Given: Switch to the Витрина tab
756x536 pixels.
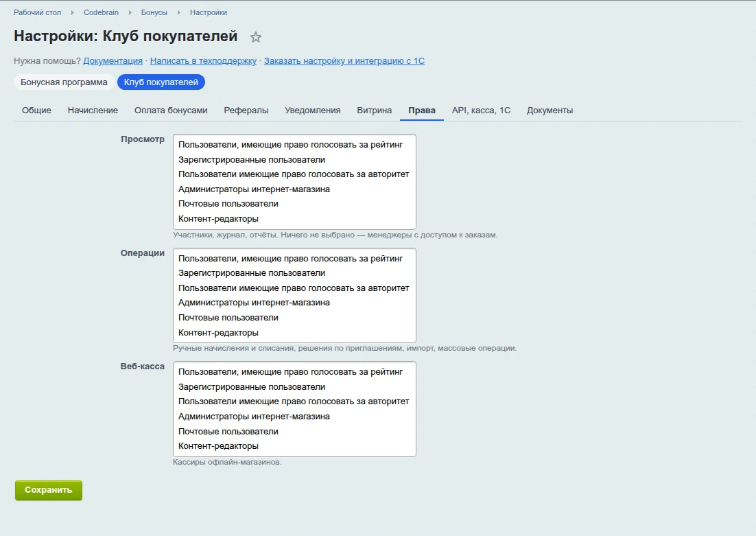Looking at the screenshot, I should click(x=374, y=110).
